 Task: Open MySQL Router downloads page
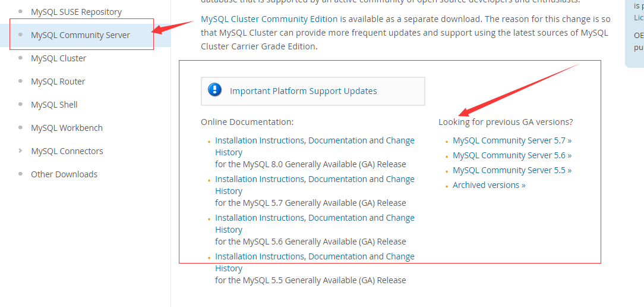58,82
